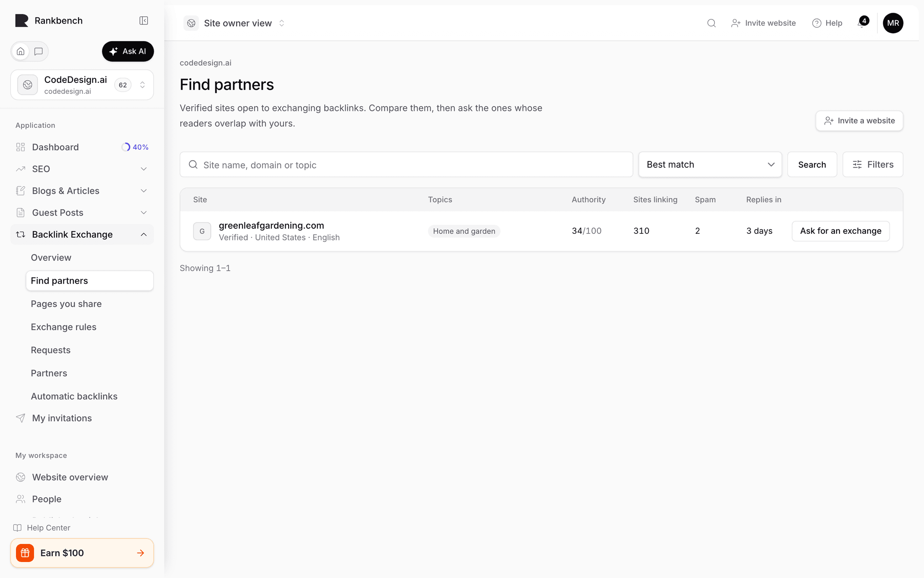The height and width of the screenshot is (578, 924).
Task: Open notifications bell with badge 4
Action: [x=862, y=22]
